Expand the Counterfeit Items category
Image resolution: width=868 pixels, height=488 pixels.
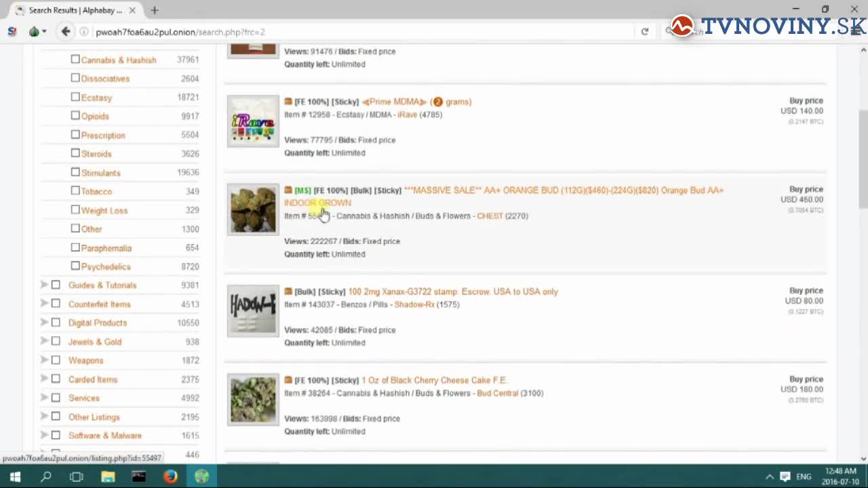point(44,304)
